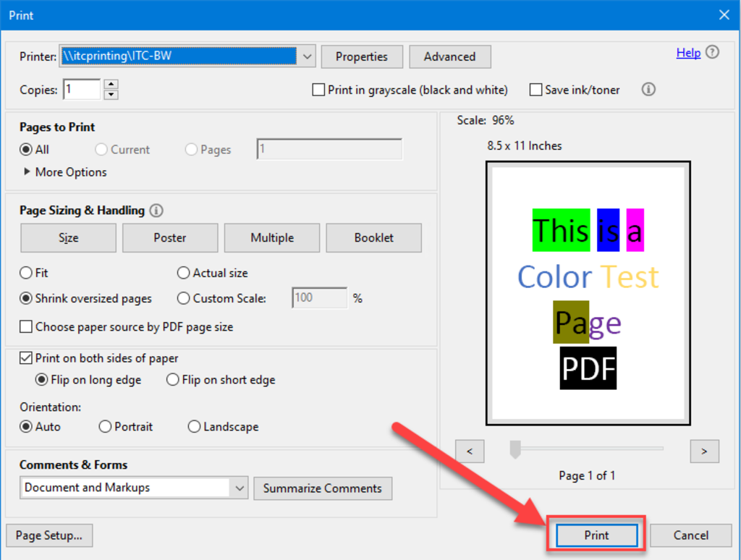This screenshot has height=560, width=741.
Task: Expand More Options under Pages to Print
Action: (64, 172)
